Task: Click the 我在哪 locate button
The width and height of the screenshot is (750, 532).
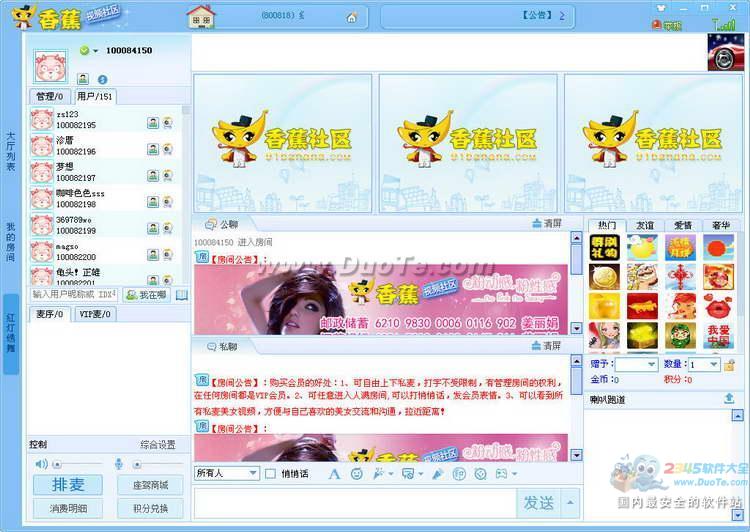Action: click(x=146, y=295)
